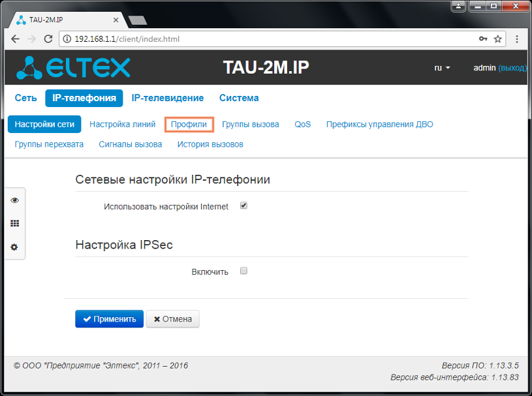Uncheck Использовать настройки Internet checkbox

click(243, 206)
